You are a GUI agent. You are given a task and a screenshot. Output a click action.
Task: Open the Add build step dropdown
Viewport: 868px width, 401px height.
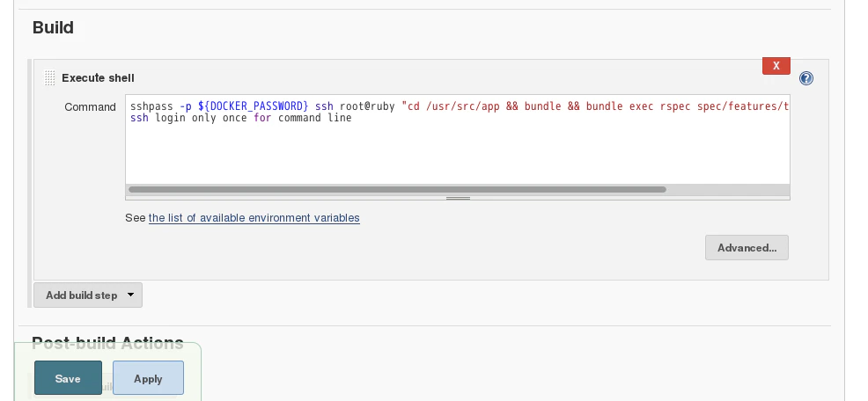pyautogui.click(x=88, y=295)
